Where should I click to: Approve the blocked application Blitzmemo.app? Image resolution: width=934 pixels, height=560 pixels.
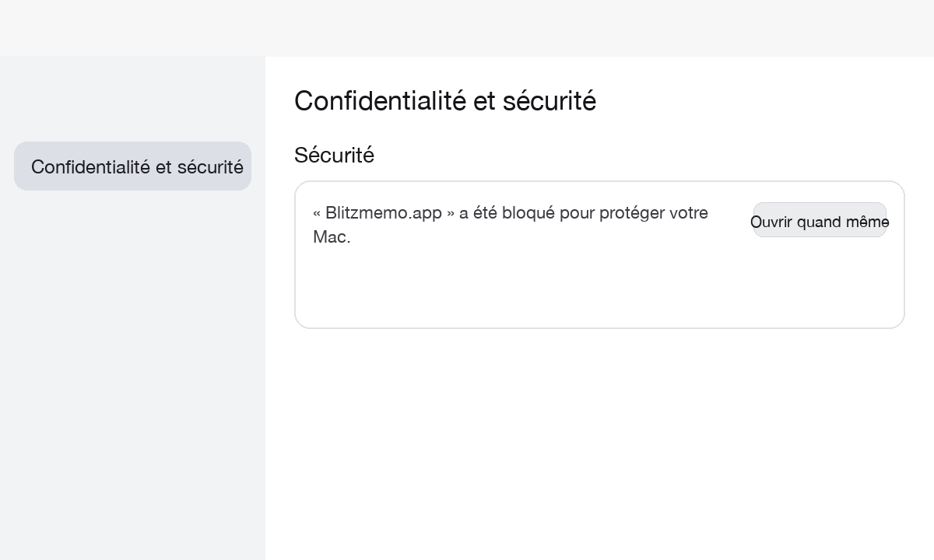820,220
